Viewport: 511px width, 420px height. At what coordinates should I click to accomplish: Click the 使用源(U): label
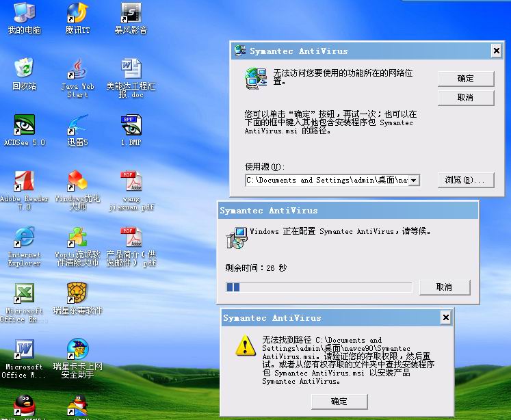click(x=265, y=167)
